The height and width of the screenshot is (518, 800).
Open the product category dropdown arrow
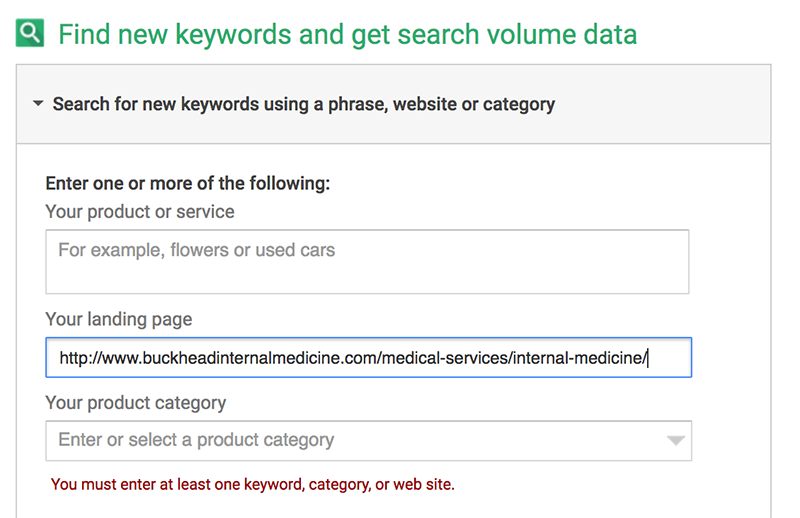click(676, 441)
